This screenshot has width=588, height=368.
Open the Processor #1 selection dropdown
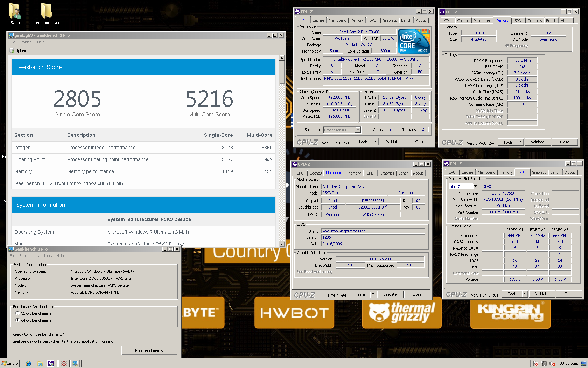coord(358,130)
